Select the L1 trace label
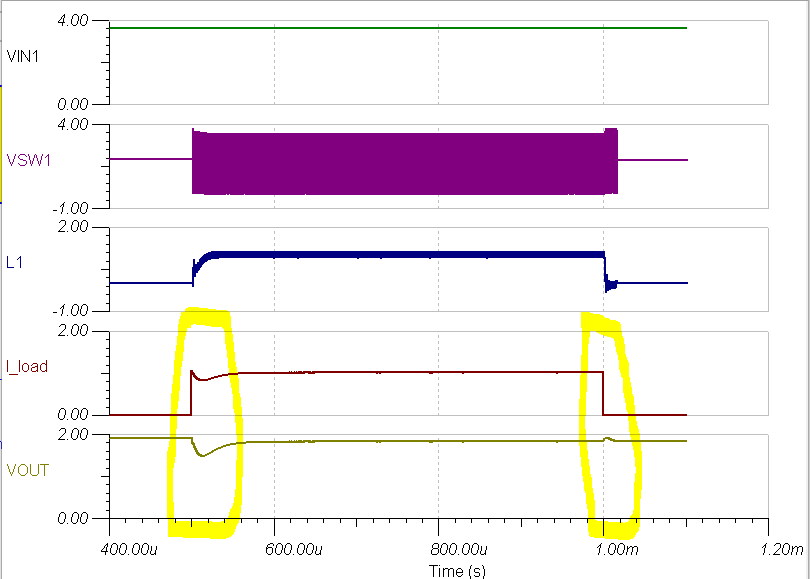The width and height of the screenshot is (810, 579). (14, 262)
